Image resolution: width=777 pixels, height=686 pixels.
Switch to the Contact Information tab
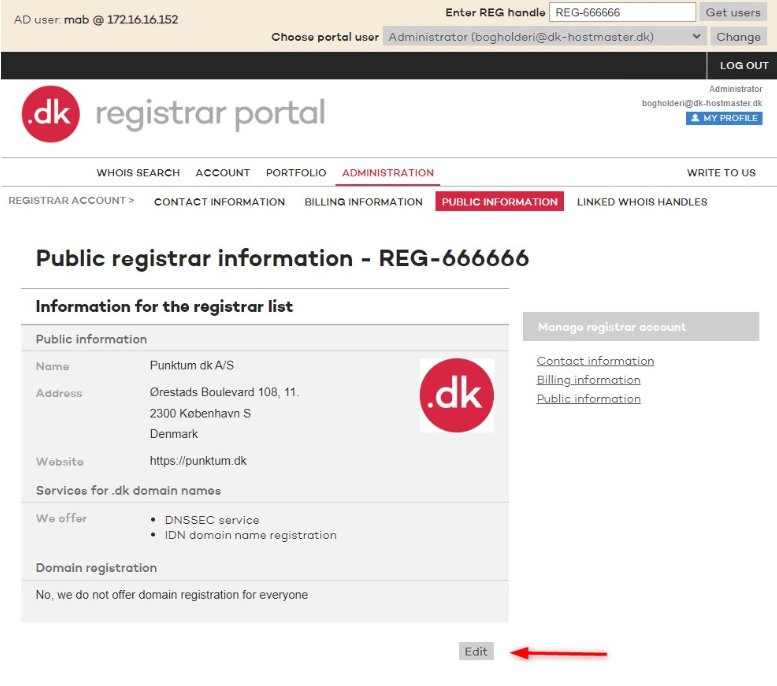pyautogui.click(x=219, y=202)
